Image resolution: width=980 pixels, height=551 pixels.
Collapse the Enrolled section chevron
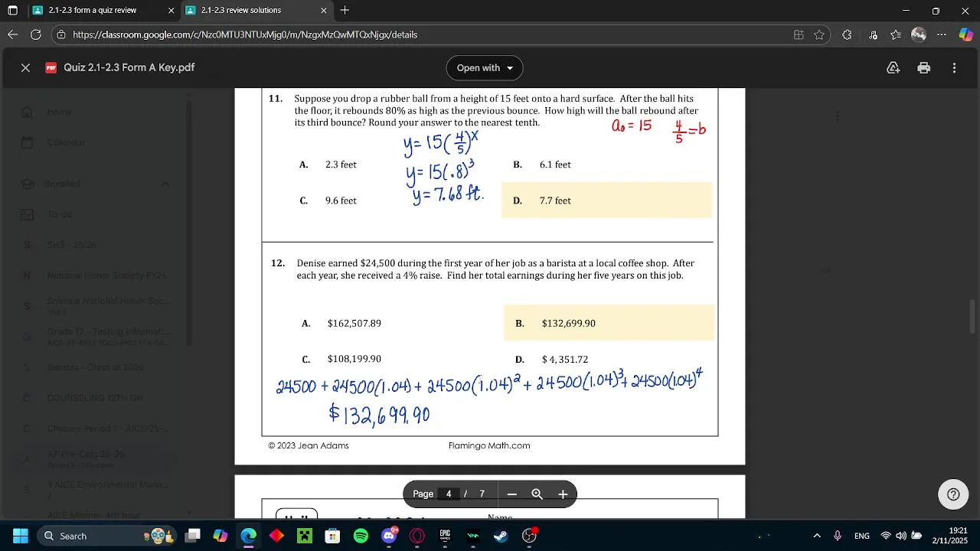(x=165, y=184)
